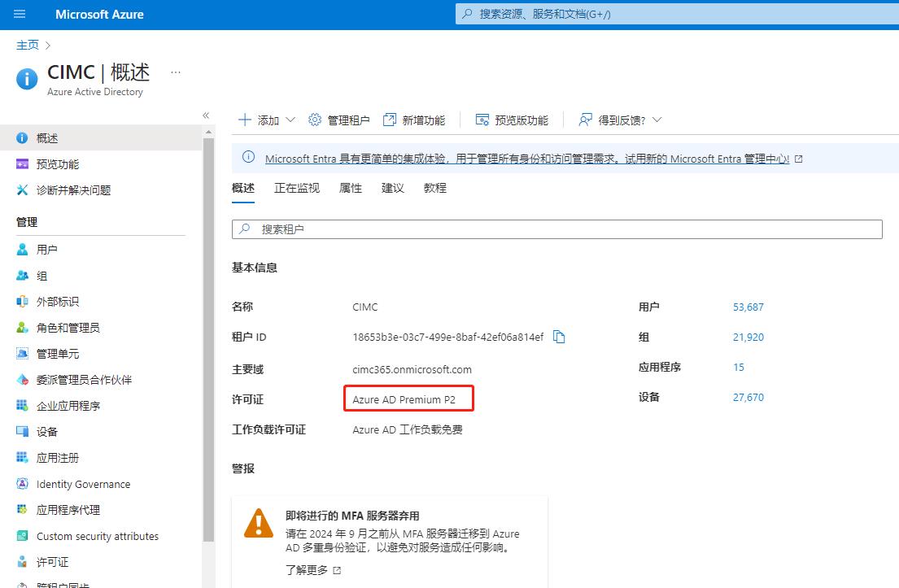The height and width of the screenshot is (588, 899).
Task: Click the 预览版功能 toolbar icon
Action: (x=482, y=120)
